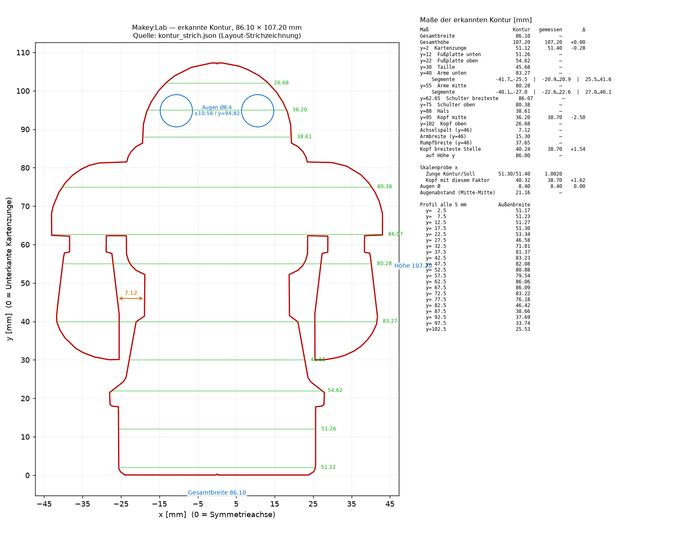This screenshot has height=538, width=700.
Task: Click the y-axis label '(0 = Unterkante Kartenzunge)'
Action: pos(10,255)
